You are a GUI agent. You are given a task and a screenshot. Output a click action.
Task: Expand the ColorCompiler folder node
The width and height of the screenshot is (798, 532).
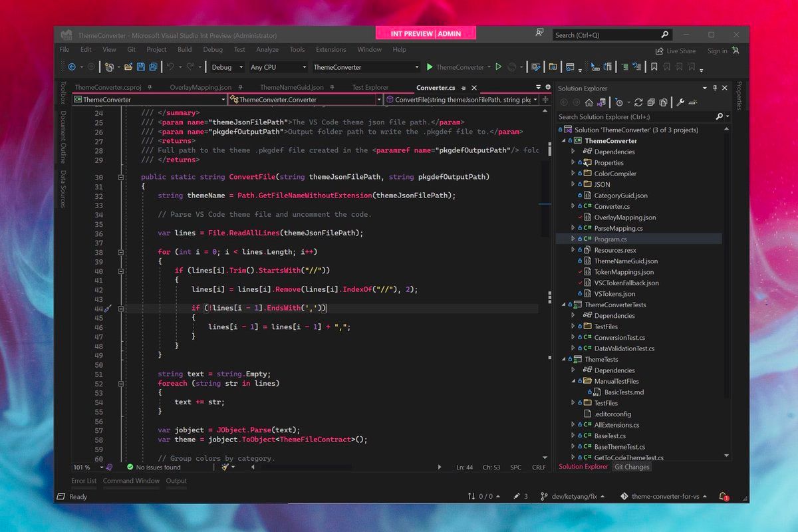(573, 174)
